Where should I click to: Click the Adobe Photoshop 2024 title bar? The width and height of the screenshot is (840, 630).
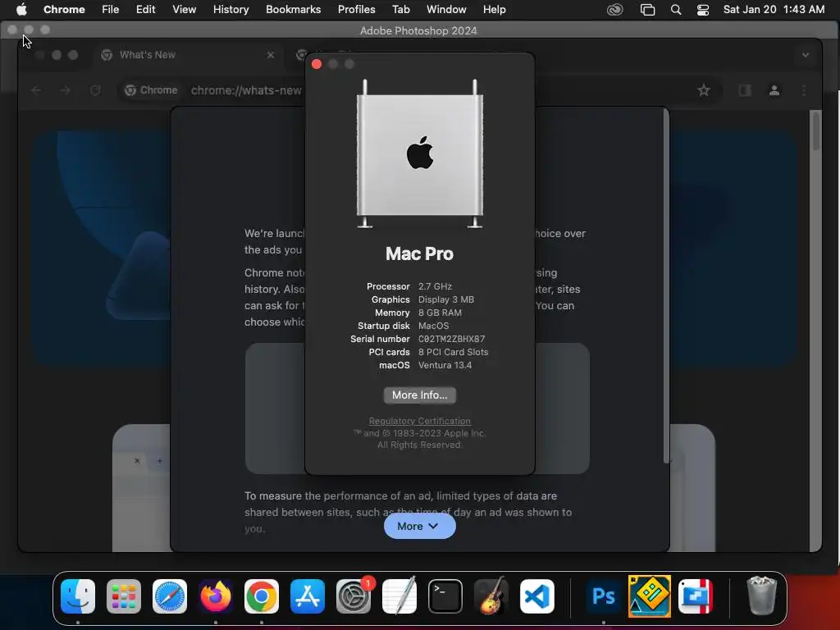click(418, 30)
